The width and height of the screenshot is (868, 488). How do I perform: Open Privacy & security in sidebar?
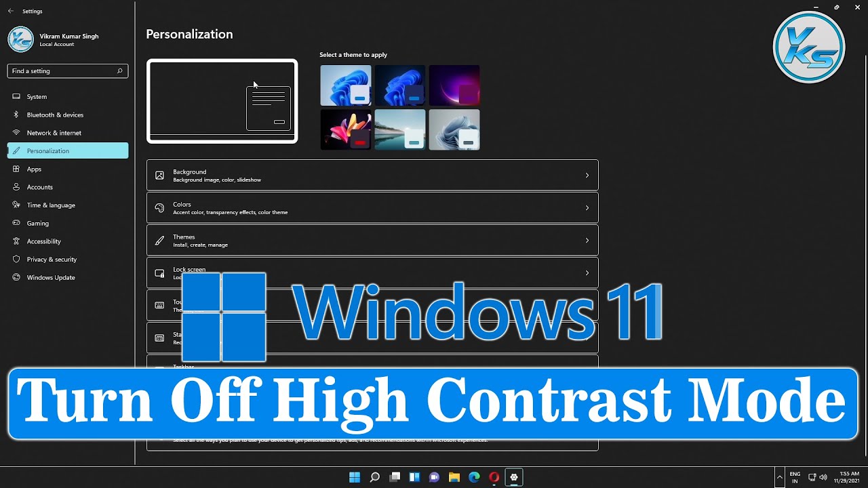[68, 259]
